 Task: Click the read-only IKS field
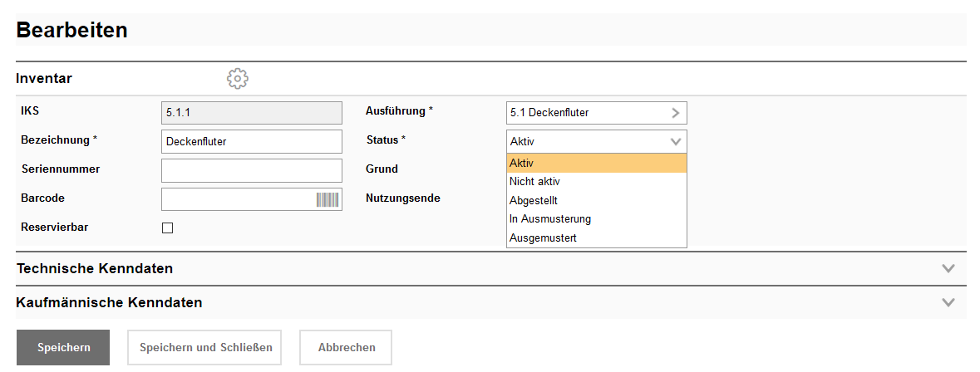[251, 113]
